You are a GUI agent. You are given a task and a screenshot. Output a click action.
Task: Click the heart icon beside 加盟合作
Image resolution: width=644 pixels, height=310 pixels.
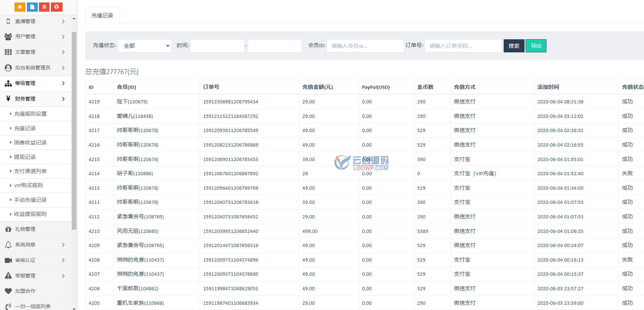click(8, 291)
